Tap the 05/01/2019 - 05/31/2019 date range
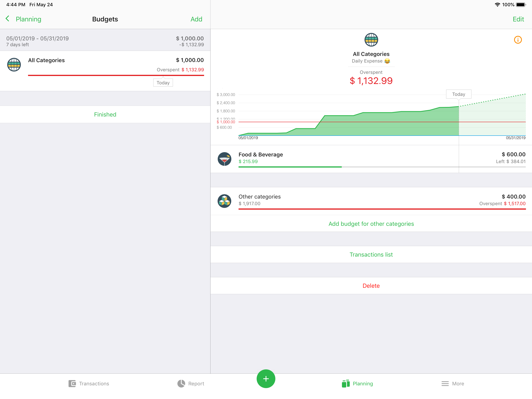Viewport: 532px width, 399px height. point(37,38)
